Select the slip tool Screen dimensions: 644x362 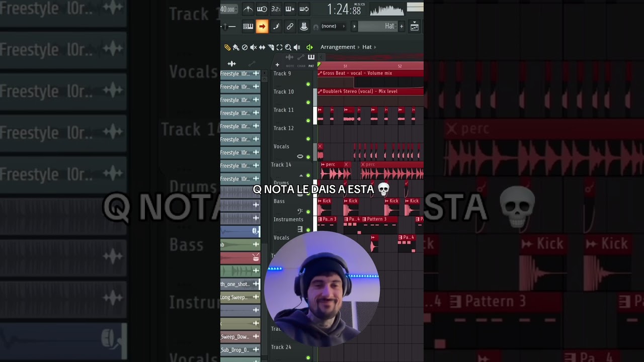pyautogui.click(x=262, y=47)
